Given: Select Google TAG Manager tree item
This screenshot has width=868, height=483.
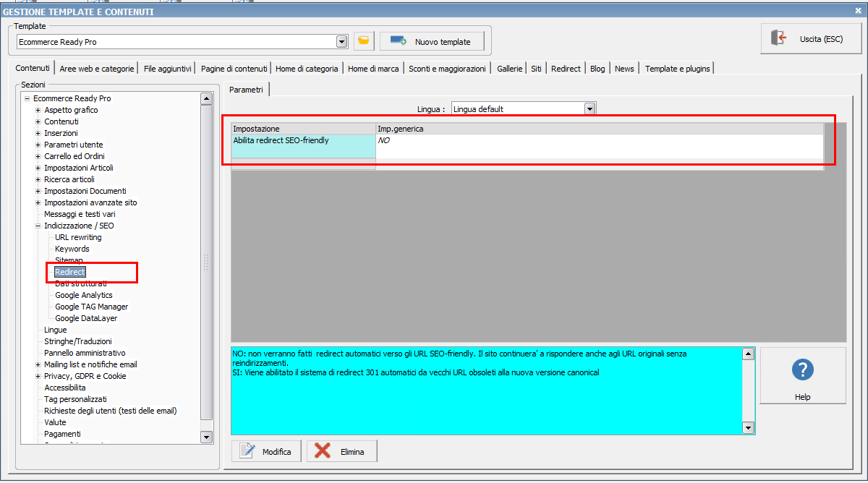Looking at the screenshot, I should click(91, 307).
